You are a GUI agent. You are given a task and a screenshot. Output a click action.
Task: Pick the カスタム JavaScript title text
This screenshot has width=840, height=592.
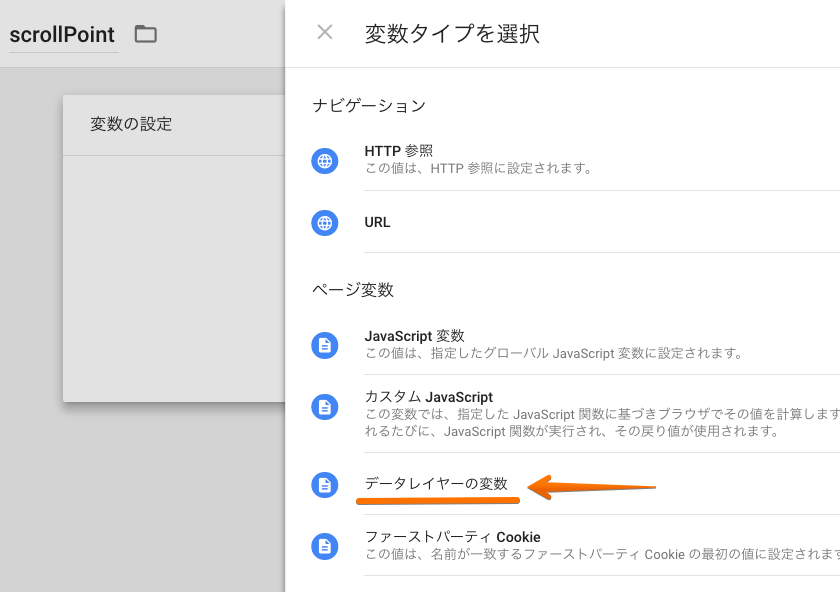click(428, 397)
